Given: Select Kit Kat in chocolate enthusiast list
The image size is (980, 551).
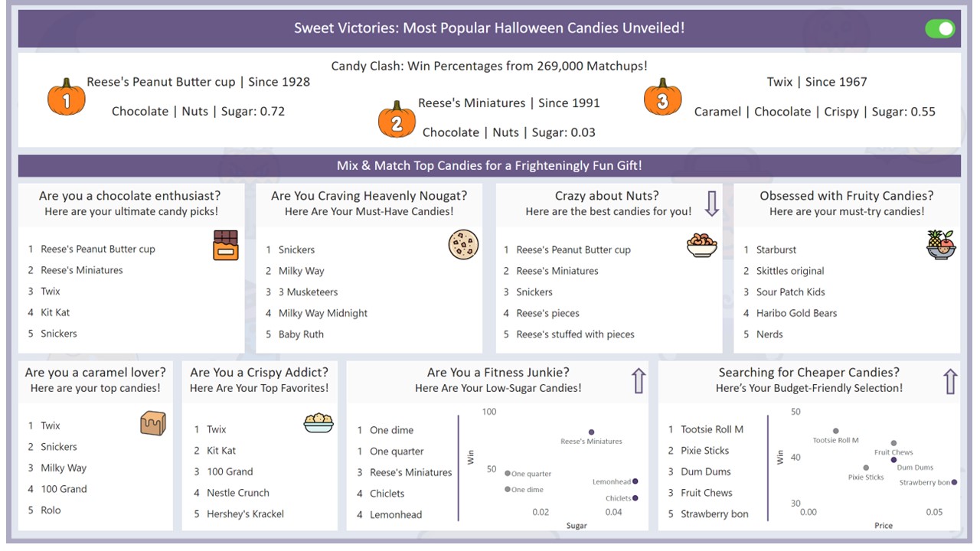Looking at the screenshot, I should click(55, 312).
